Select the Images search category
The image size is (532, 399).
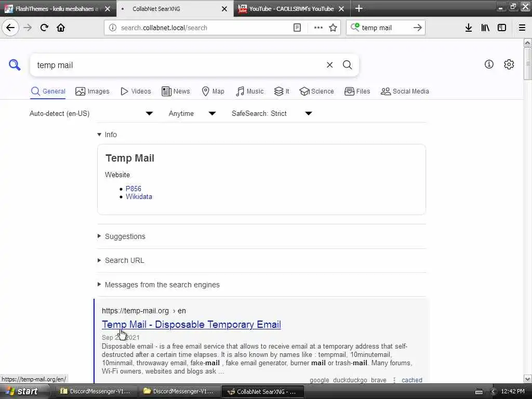tap(92, 91)
